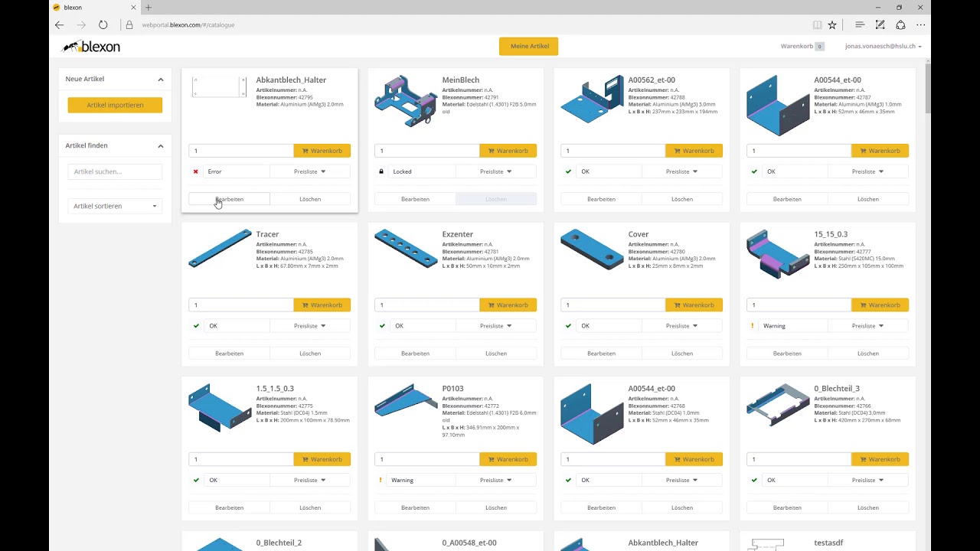Image resolution: width=980 pixels, height=551 pixels.
Task: Click the quantity field of 0_Blechteil_3
Action: click(x=799, y=459)
